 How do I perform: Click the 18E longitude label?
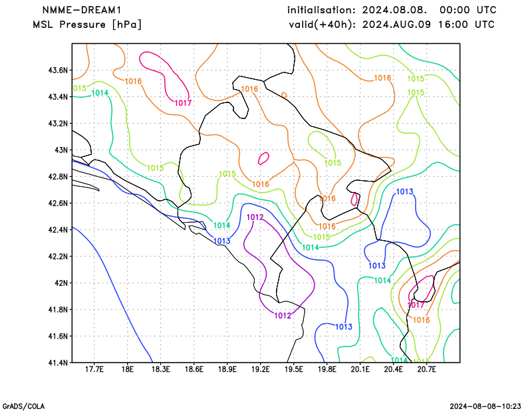(x=127, y=369)
